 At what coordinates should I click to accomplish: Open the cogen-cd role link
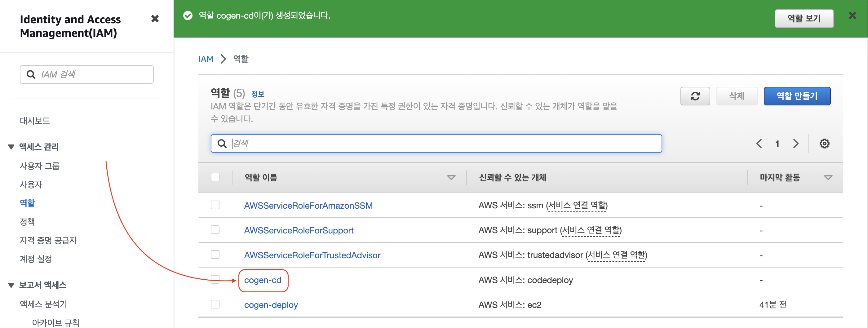(x=263, y=280)
